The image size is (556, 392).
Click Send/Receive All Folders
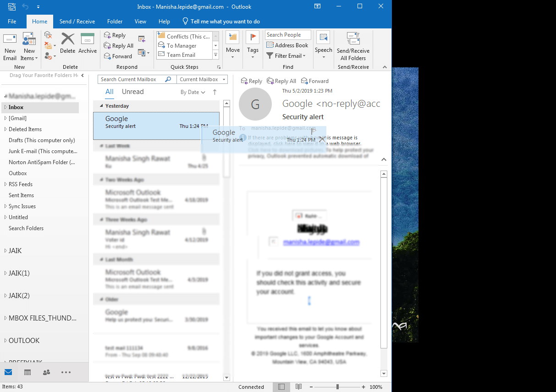(x=353, y=46)
